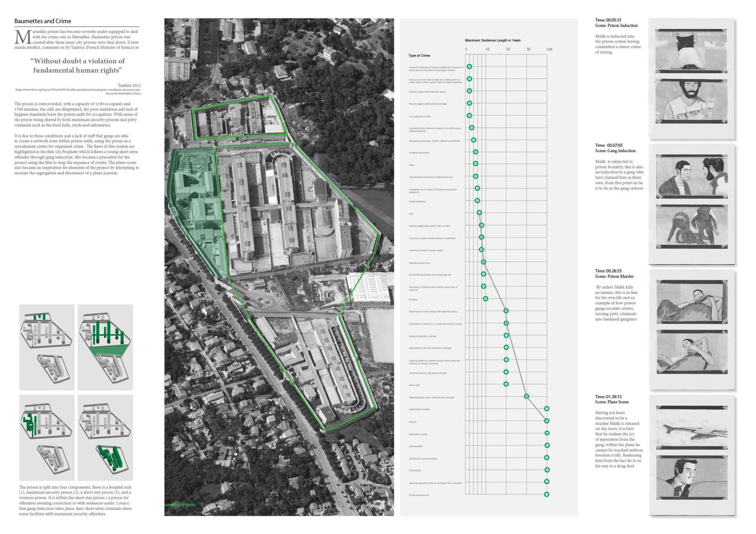Open the hrw.org source URL link

click(x=78, y=91)
